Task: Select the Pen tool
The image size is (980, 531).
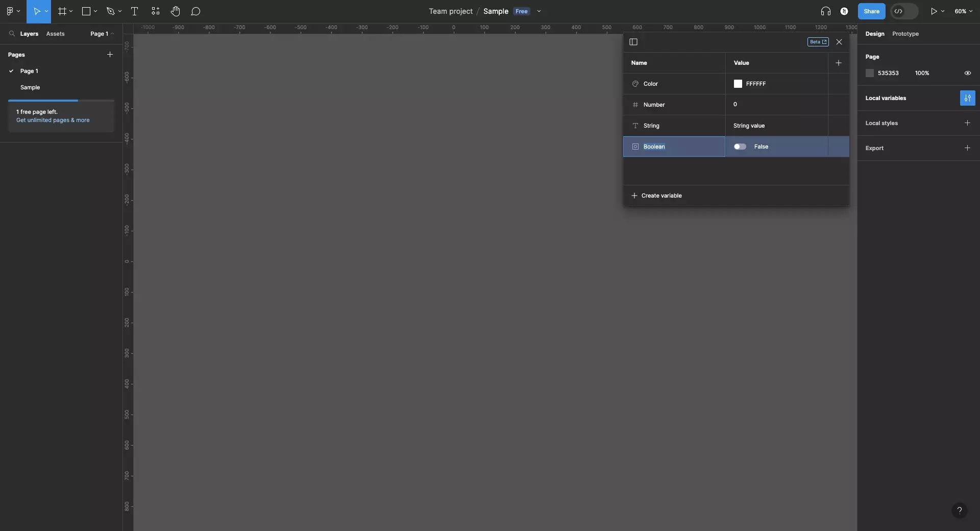Action: pyautogui.click(x=111, y=11)
